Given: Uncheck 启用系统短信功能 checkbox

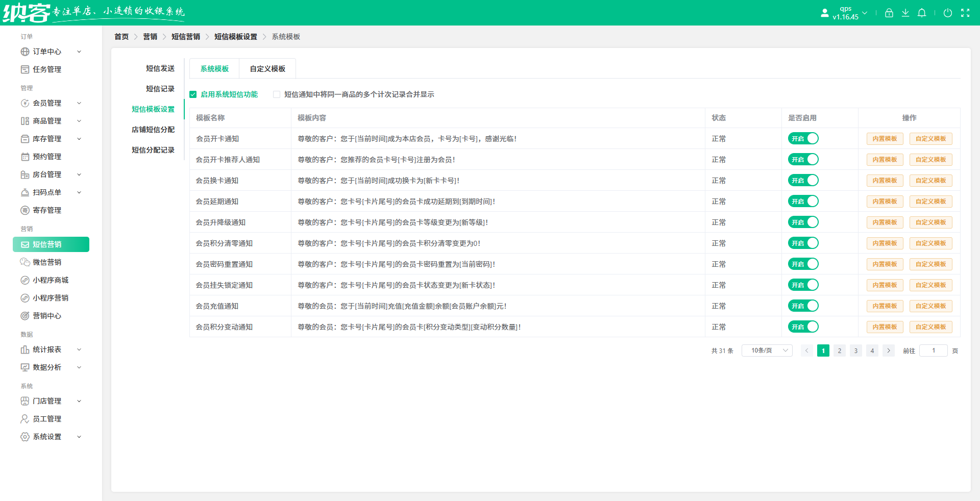Looking at the screenshot, I should [x=193, y=94].
